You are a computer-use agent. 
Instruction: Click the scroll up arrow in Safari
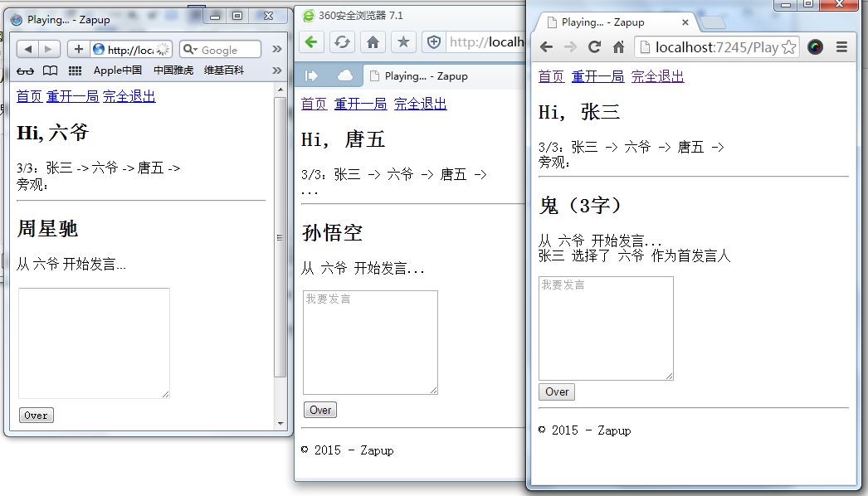pyautogui.click(x=280, y=89)
